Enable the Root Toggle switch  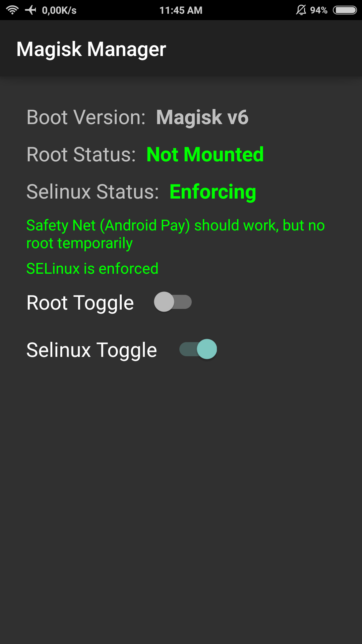pyautogui.click(x=173, y=302)
